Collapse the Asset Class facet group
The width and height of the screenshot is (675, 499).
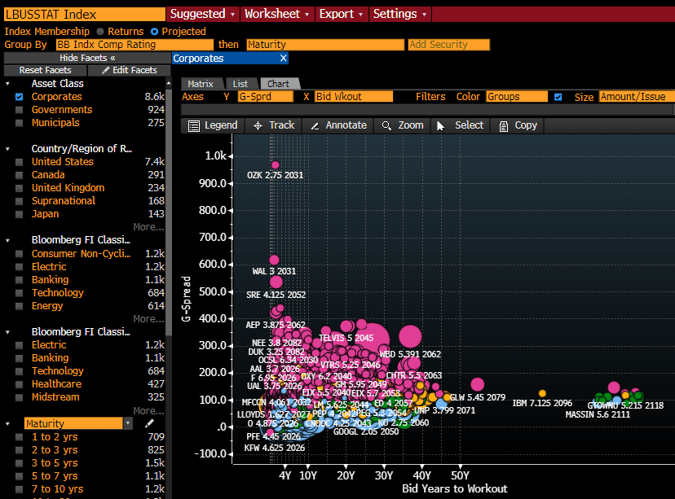click(7, 84)
